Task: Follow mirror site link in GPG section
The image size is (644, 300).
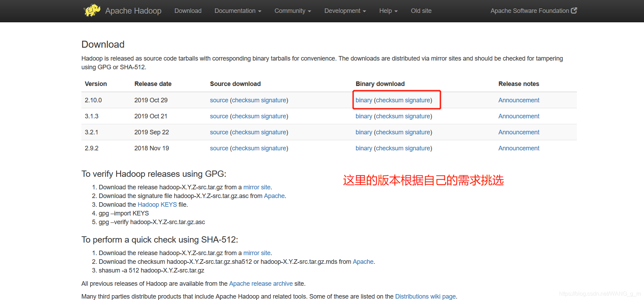Action: pyautogui.click(x=257, y=187)
